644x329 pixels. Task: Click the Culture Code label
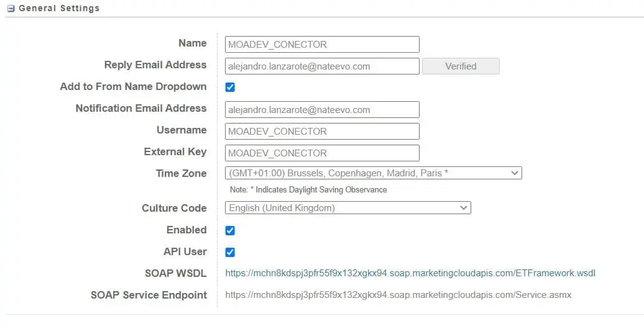point(174,208)
